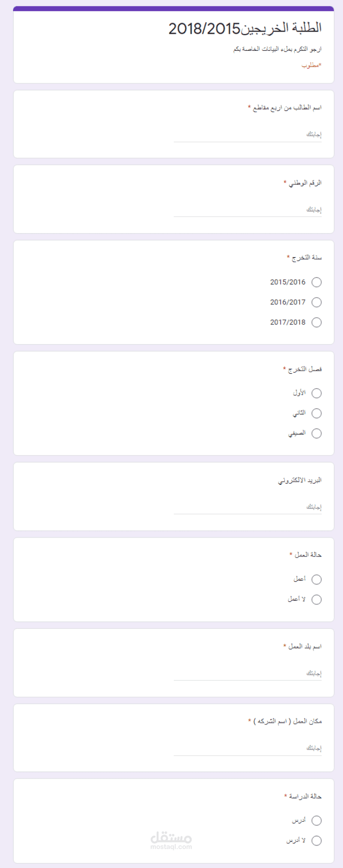Choose أدرس under study status
Screen dimensions: 343x868
[x=316, y=821]
